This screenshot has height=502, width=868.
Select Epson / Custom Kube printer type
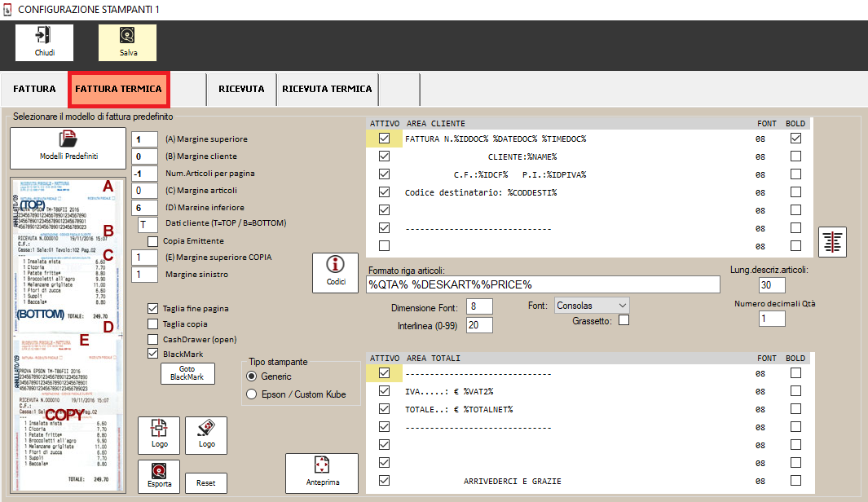[252, 394]
